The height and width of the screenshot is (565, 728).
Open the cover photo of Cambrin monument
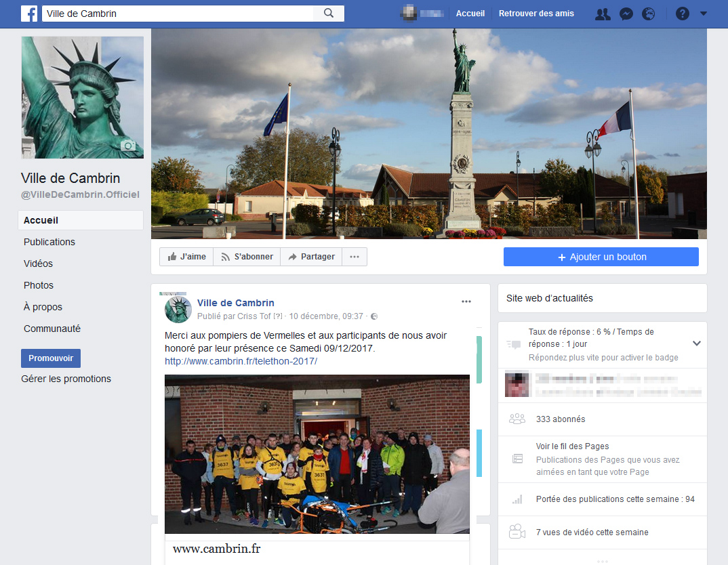429,133
